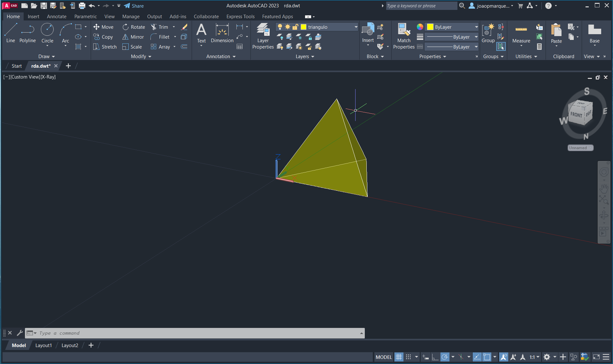
Task: Toggle snap mode in status bar
Action: 409,357
